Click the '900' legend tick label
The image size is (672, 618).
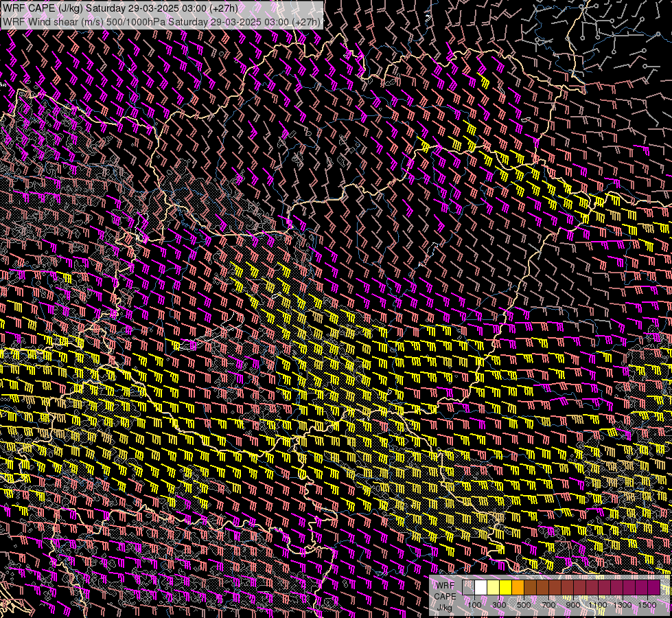coord(573,605)
